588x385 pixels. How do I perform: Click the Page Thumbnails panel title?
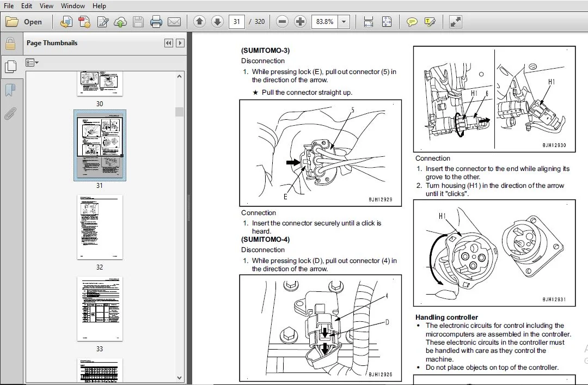coord(52,43)
